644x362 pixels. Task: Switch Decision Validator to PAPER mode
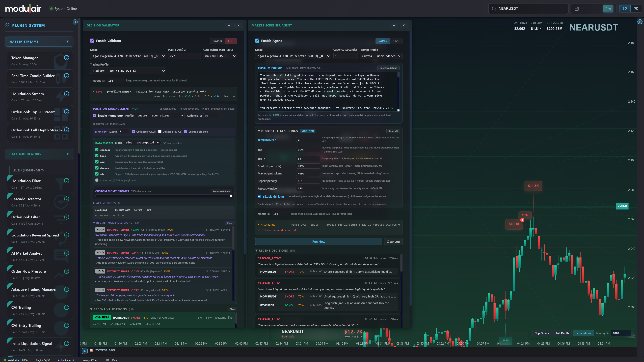(218, 41)
